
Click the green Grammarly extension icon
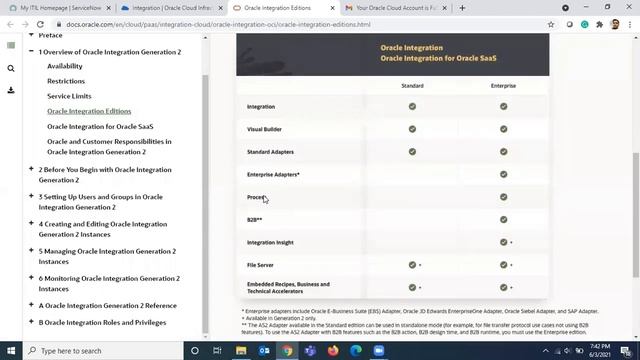[584, 24]
